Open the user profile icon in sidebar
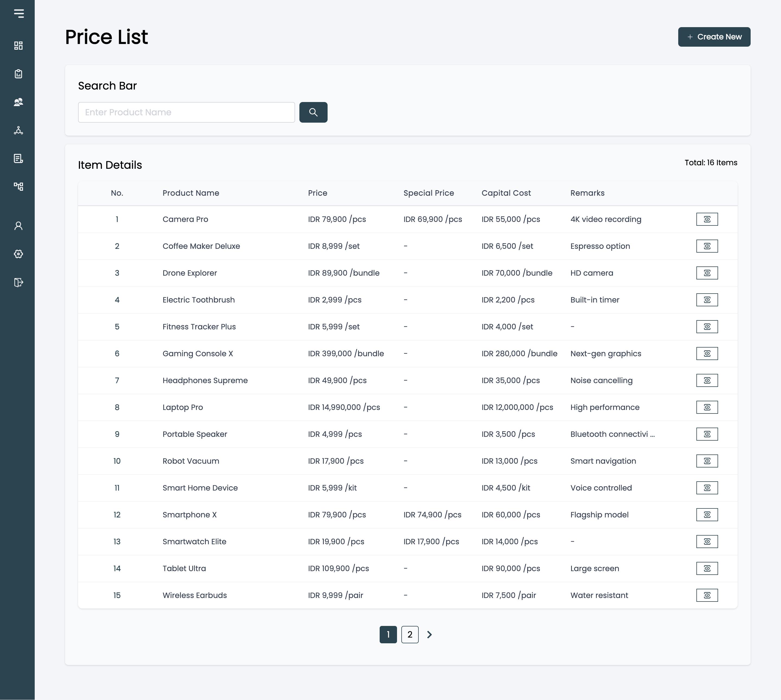781x700 pixels. (x=18, y=226)
